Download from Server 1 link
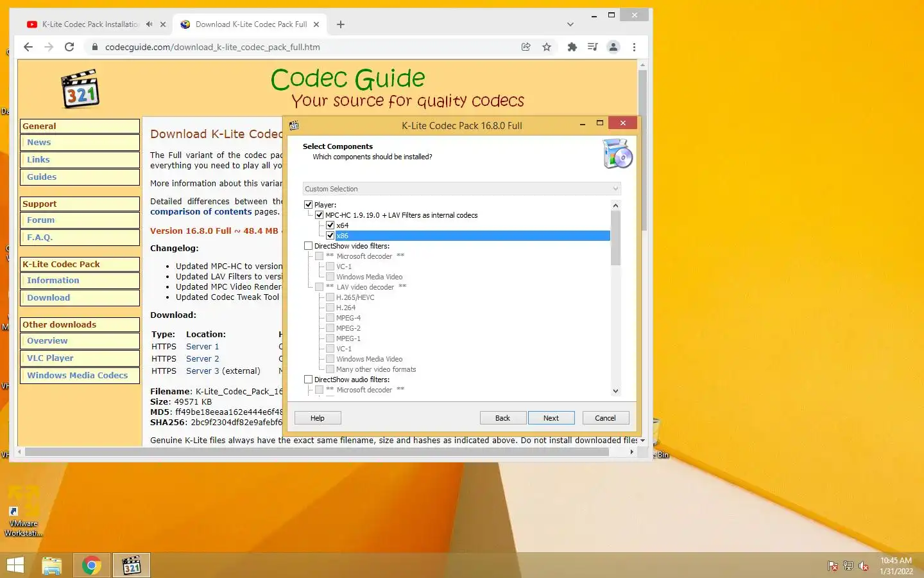Image resolution: width=924 pixels, height=578 pixels. click(x=203, y=347)
